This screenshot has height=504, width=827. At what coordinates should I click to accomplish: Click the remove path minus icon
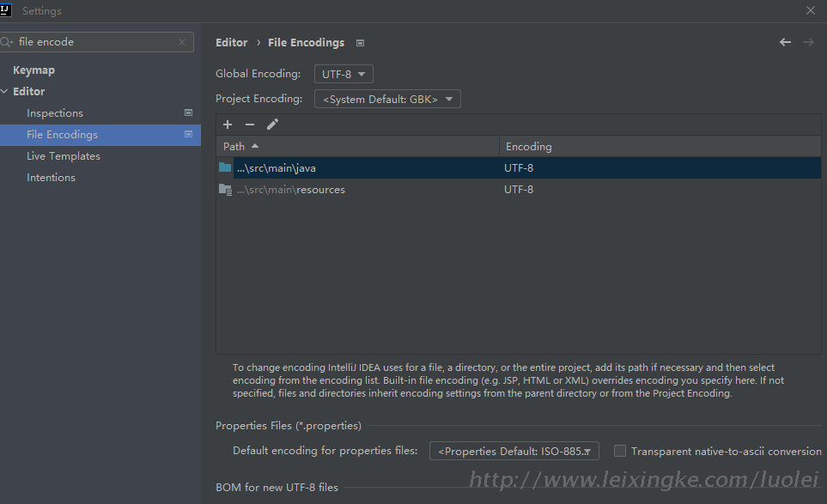[x=250, y=124]
